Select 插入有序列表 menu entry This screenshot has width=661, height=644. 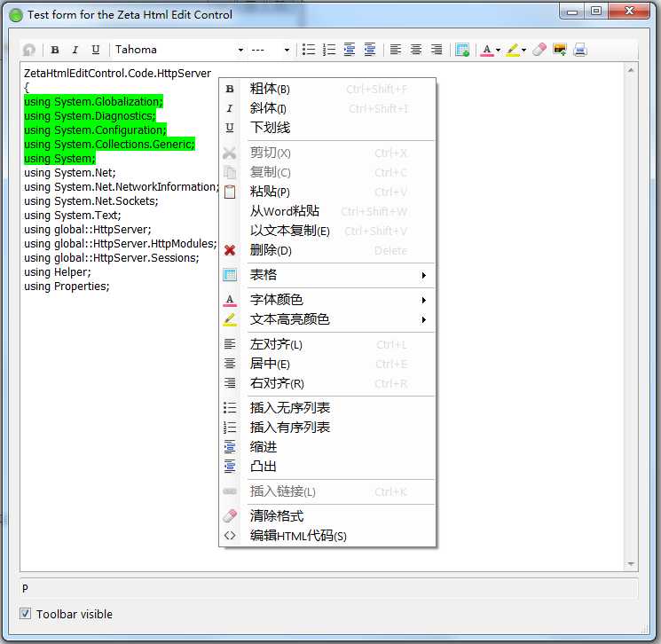[x=328, y=428]
